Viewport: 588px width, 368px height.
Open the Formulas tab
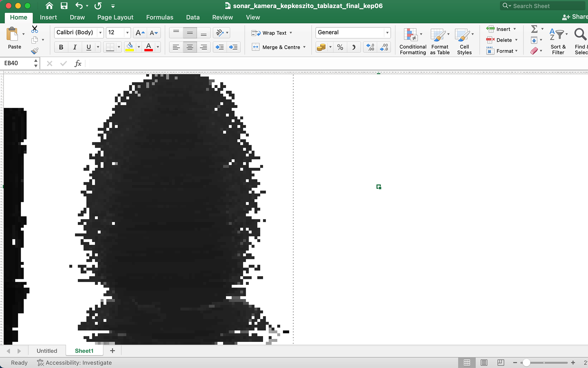tap(160, 17)
